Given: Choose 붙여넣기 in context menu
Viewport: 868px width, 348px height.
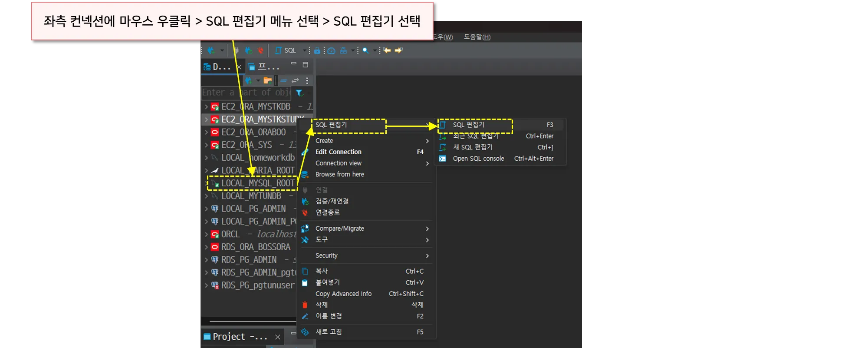Looking at the screenshot, I should [x=366, y=283].
